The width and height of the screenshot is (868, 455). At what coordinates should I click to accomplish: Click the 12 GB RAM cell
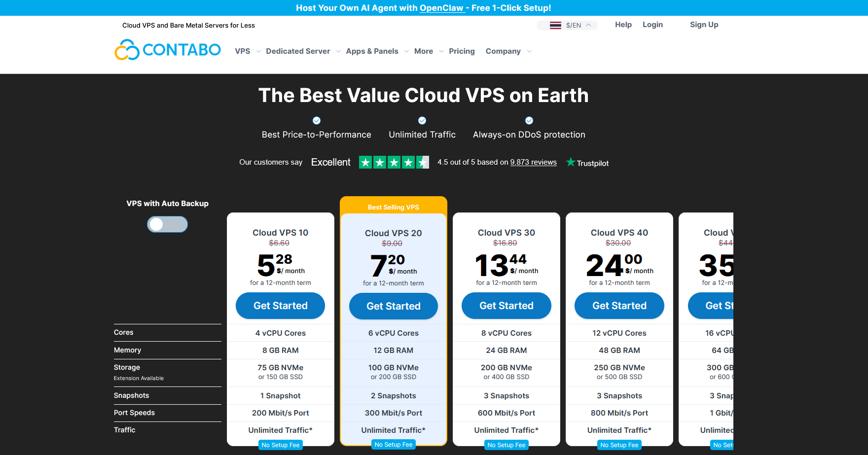tap(394, 350)
